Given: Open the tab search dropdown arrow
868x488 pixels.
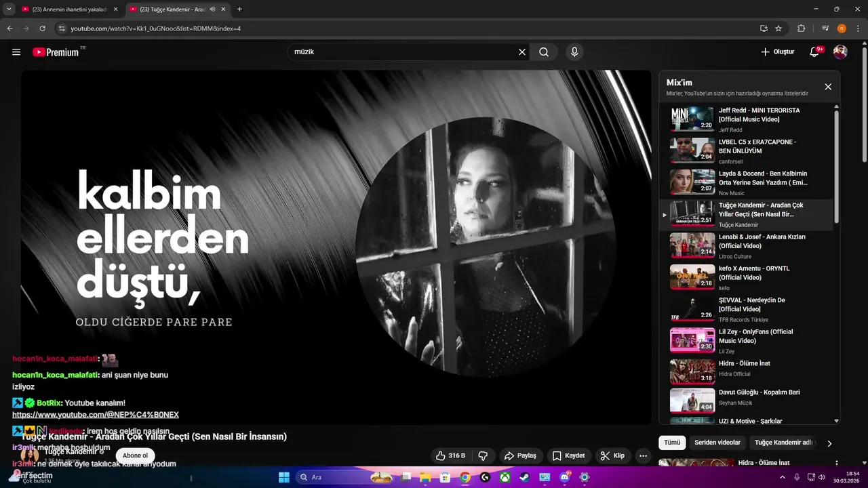Looking at the screenshot, I should [9, 9].
